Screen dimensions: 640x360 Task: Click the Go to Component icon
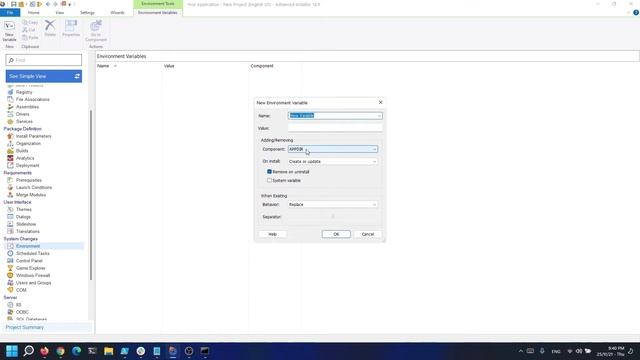tap(96, 31)
